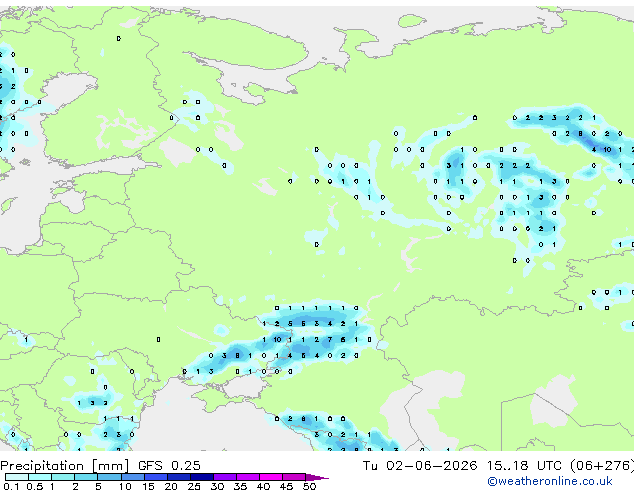This screenshot has width=634, height=490.
Task: Select the 35–40 mm violet legend swatch
Action: pos(247,477)
